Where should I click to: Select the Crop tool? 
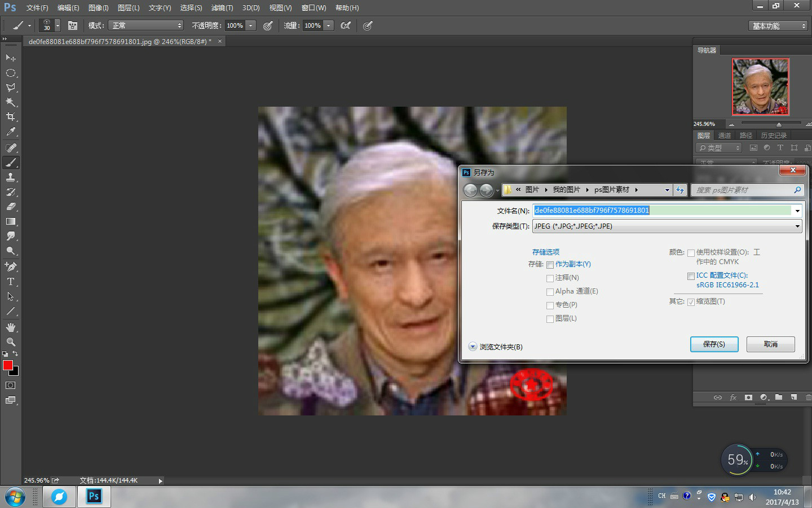(x=11, y=117)
